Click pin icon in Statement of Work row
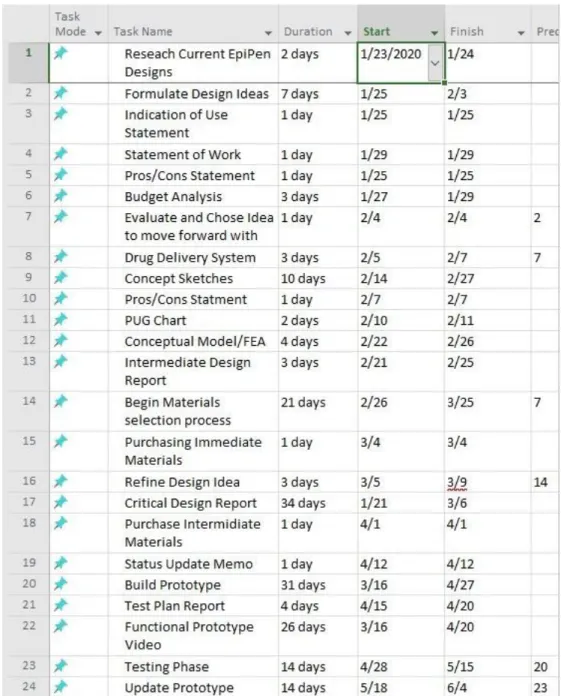Viewport: 561px width, 696px height. tap(60, 154)
